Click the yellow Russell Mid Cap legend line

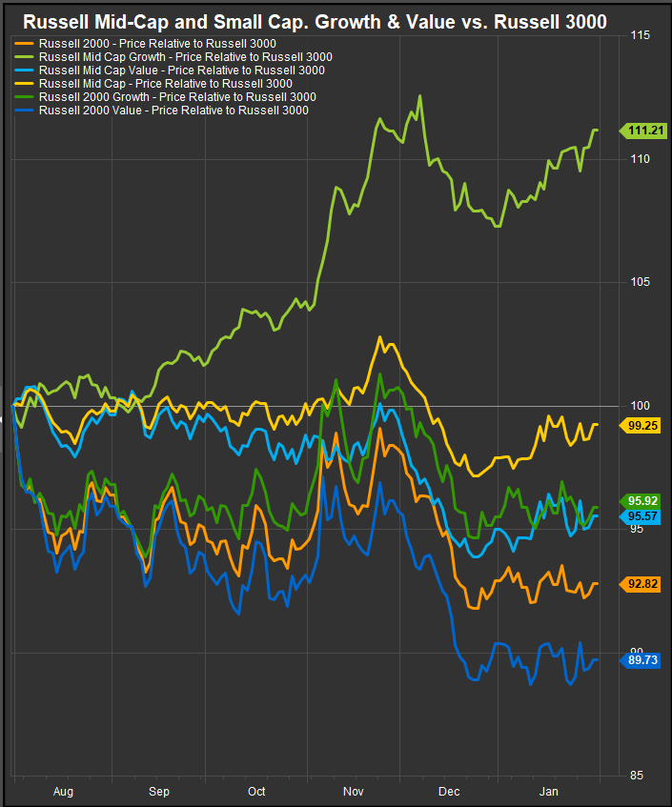24,84
